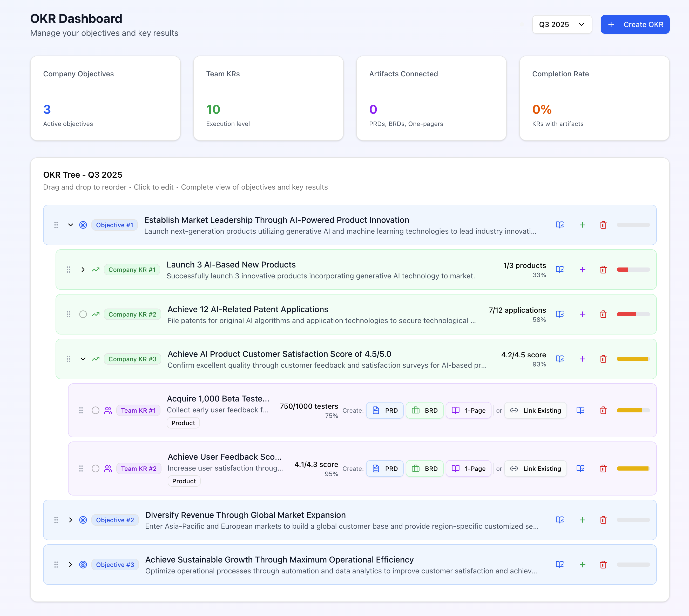Expand Objective #3 chevron
689x616 pixels.
tap(70, 565)
